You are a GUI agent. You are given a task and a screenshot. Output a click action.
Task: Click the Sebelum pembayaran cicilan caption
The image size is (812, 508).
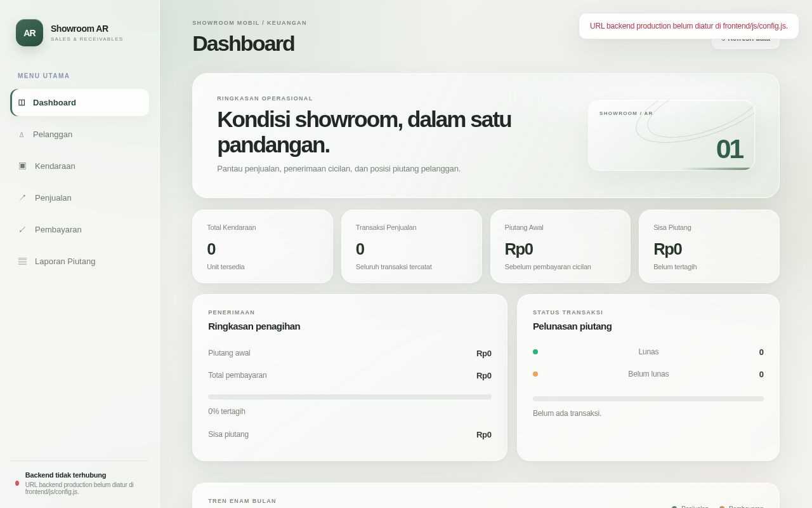click(x=548, y=267)
